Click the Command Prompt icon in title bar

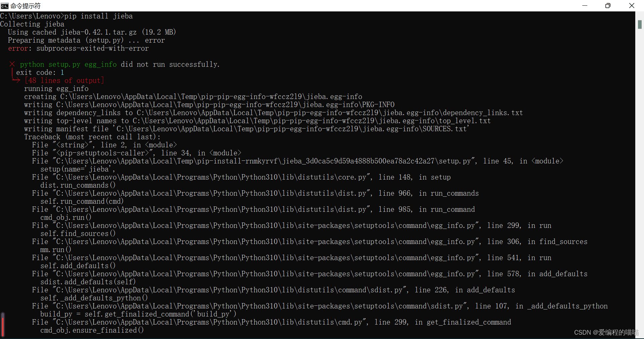(x=5, y=5)
